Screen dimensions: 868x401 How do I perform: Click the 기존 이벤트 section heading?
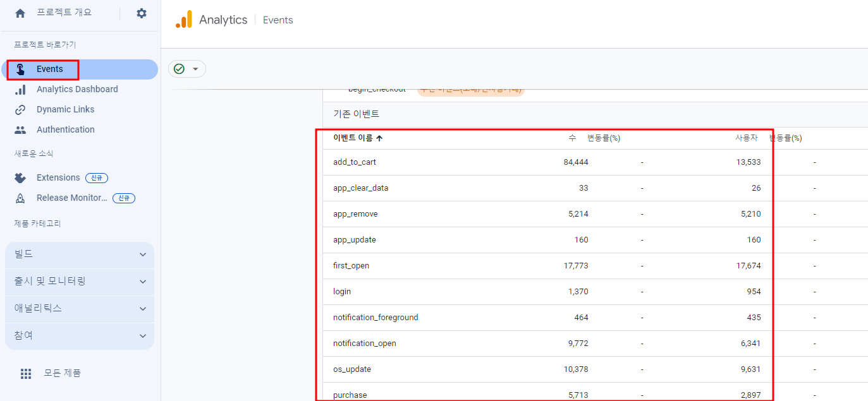(x=356, y=114)
